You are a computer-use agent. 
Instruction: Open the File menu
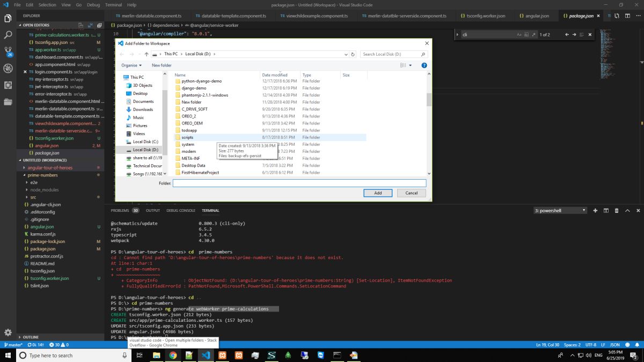pos(18,5)
